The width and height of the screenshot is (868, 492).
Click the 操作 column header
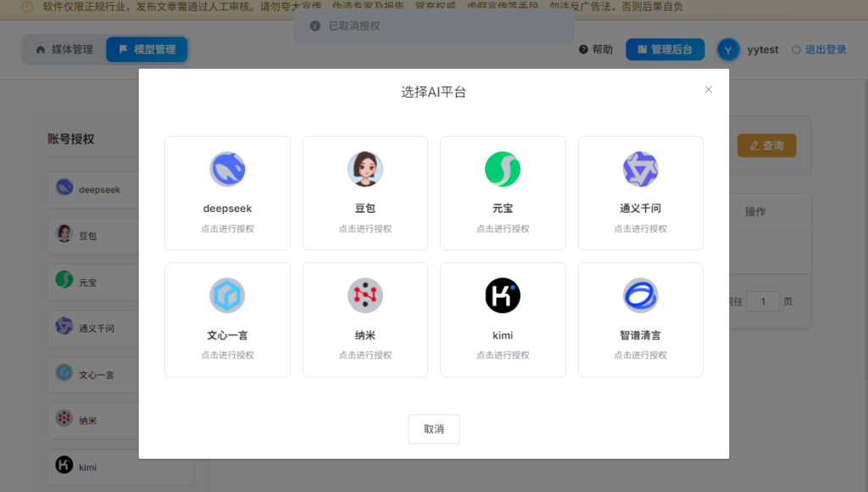coord(755,212)
